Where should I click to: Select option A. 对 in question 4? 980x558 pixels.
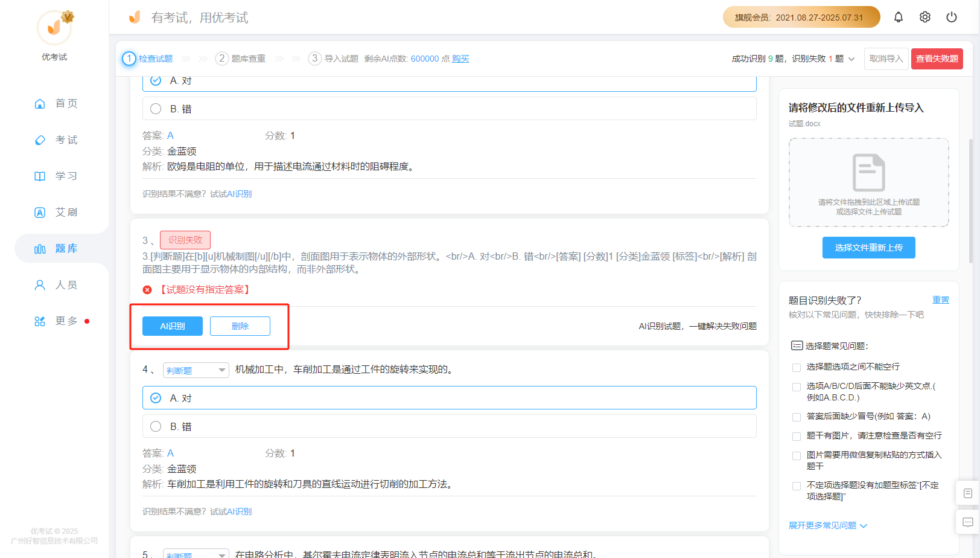[450, 398]
